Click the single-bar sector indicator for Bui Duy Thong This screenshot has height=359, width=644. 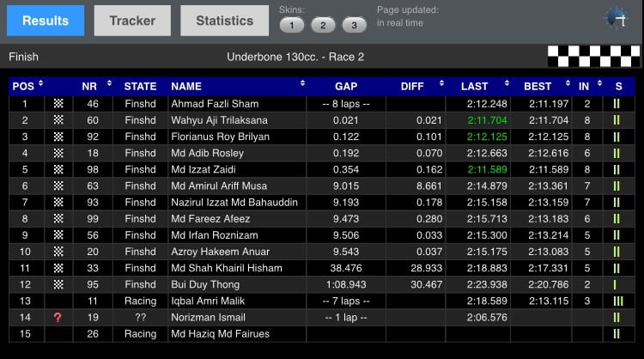coord(616,284)
